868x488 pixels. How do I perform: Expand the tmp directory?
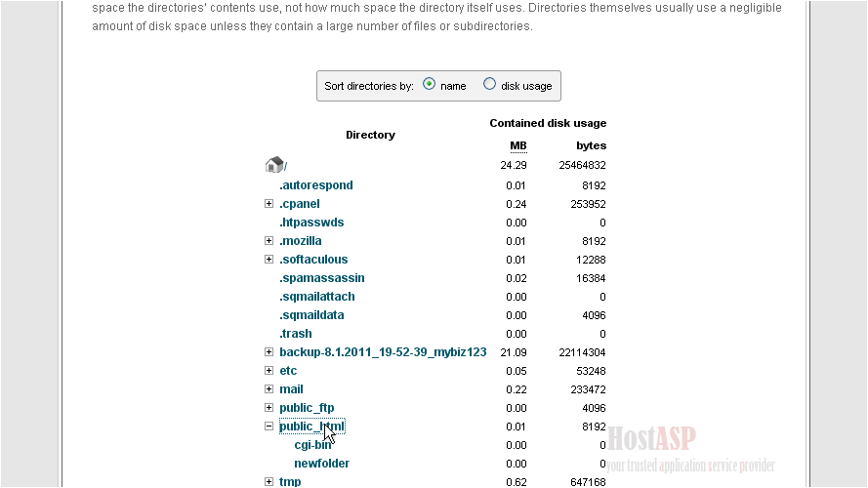click(x=269, y=482)
